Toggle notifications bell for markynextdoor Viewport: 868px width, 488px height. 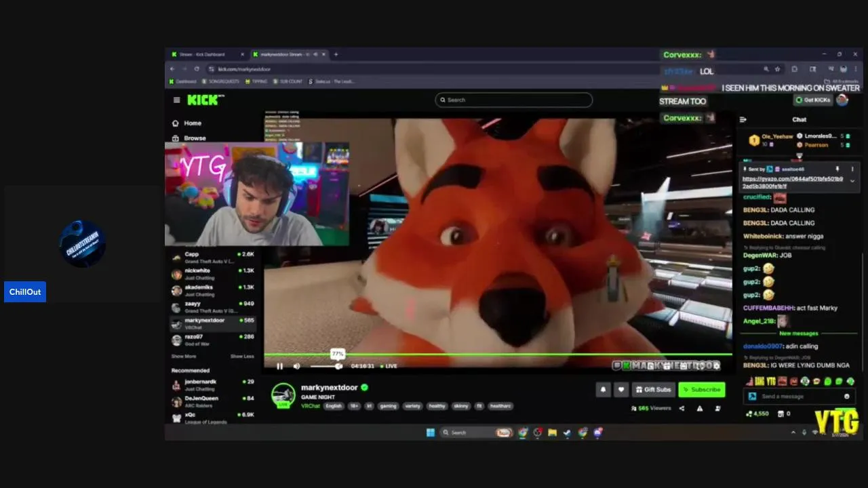point(603,389)
